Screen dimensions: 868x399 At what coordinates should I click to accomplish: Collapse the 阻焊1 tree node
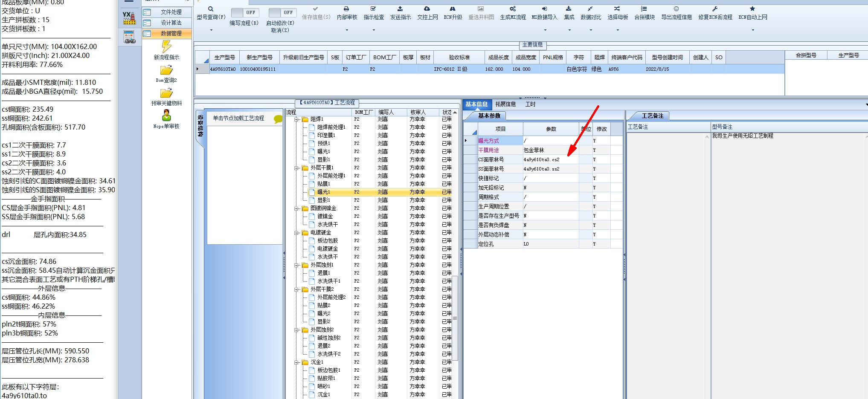tap(296, 119)
